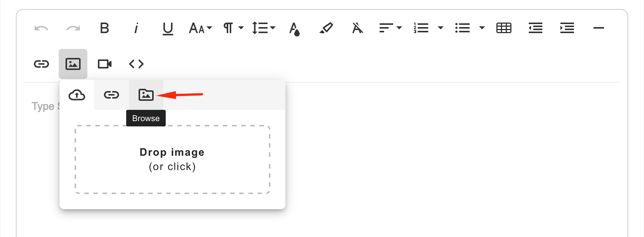The width and height of the screenshot is (644, 237).
Task: Switch to code view
Action: click(x=136, y=64)
